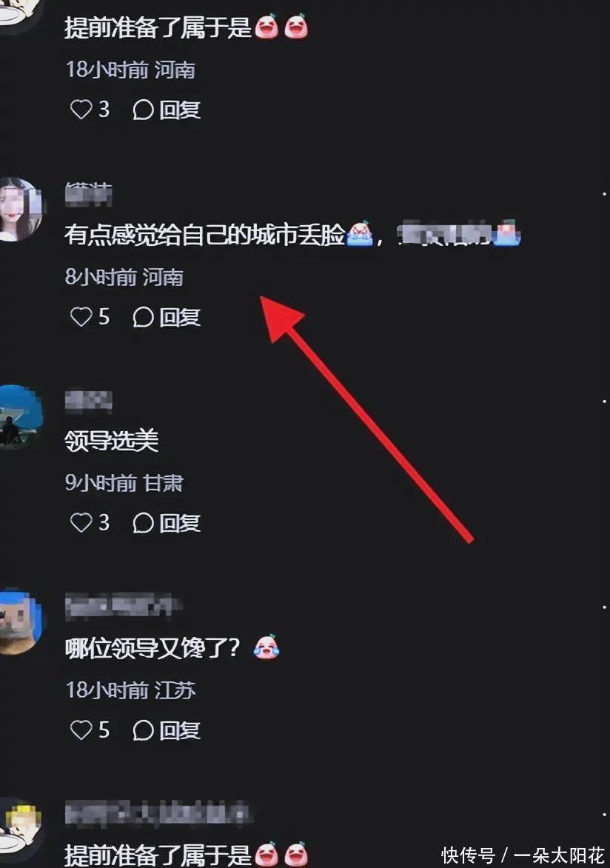The image size is (610, 868).
Task: Click the comment text 有点感觉给自己的城市丢脸
Action: click(205, 235)
